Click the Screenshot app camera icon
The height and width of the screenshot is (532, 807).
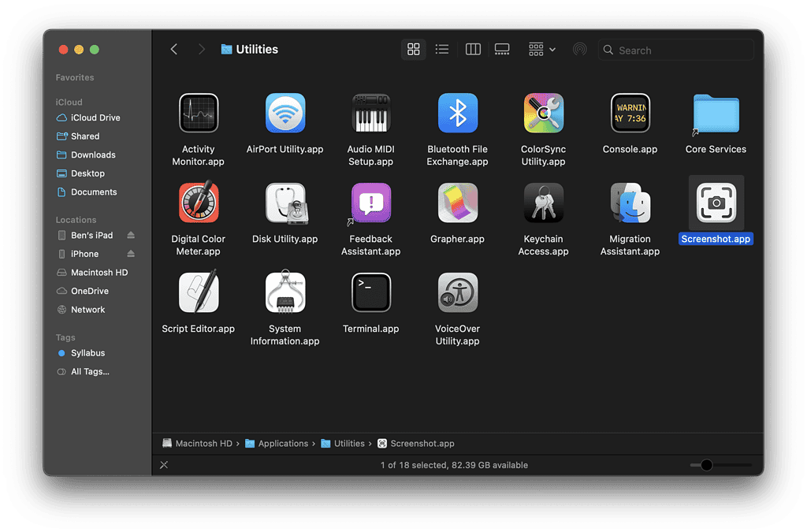pyautogui.click(x=716, y=203)
